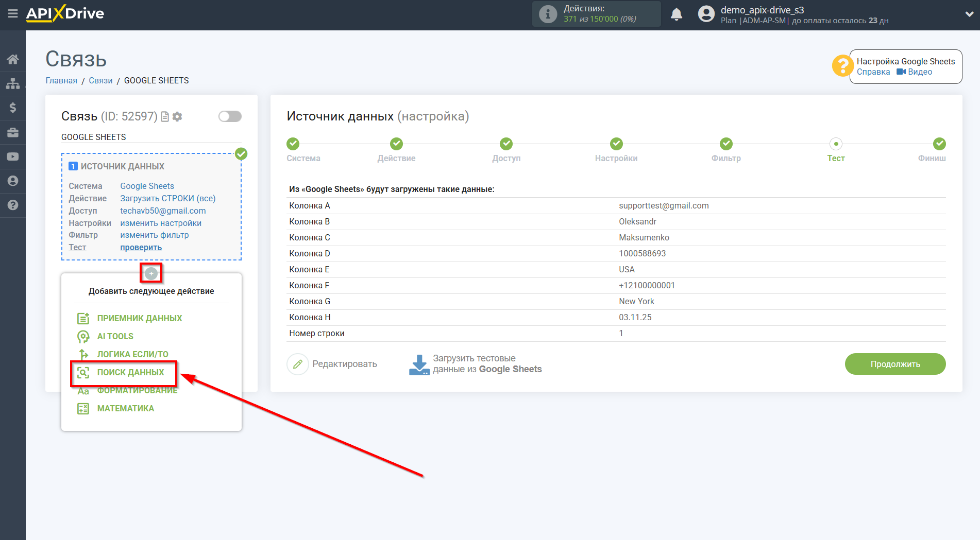Open the connections diagram icon in the sidebar

pyautogui.click(x=13, y=83)
